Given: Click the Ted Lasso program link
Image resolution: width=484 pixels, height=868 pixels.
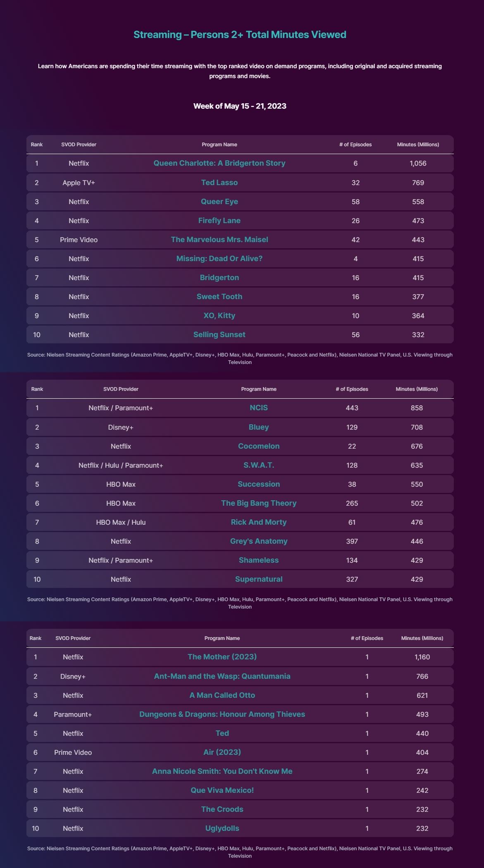Looking at the screenshot, I should [219, 182].
